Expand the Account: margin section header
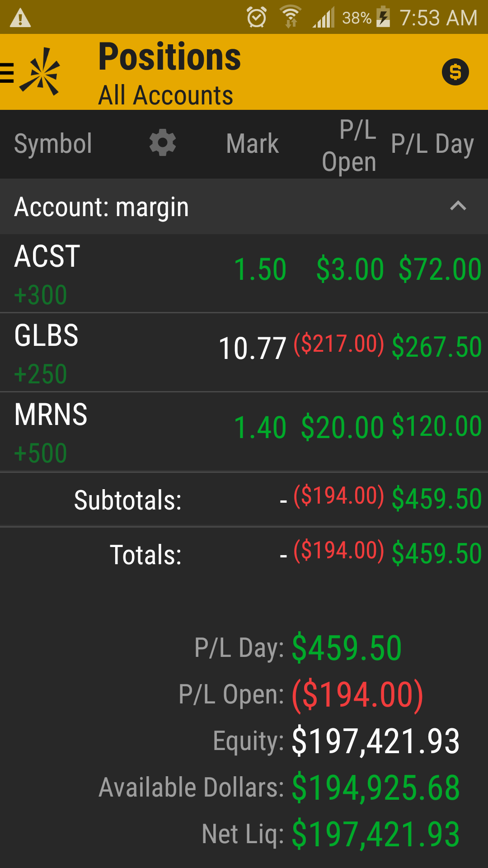 (102, 207)
